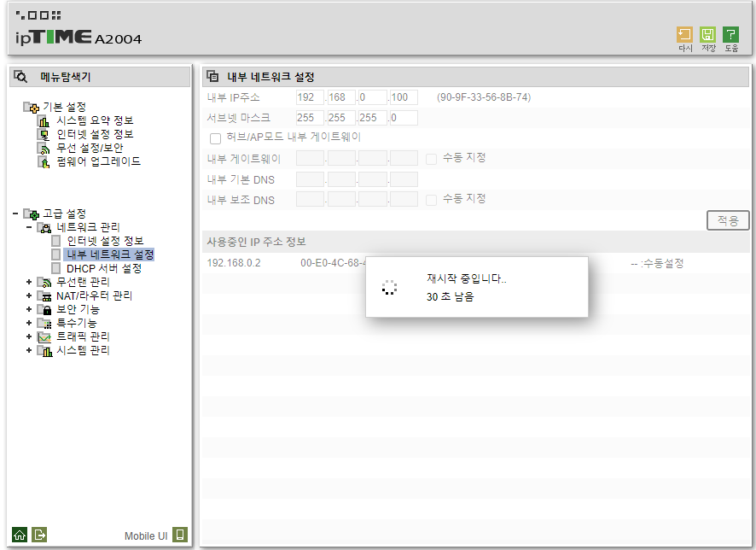Click first octet field of 내부 IP주소

point(310,97)
